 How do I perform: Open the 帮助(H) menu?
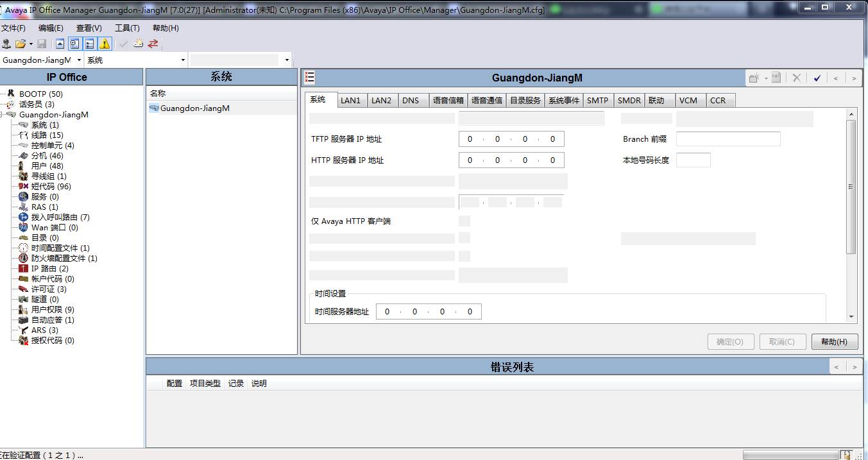166,28
